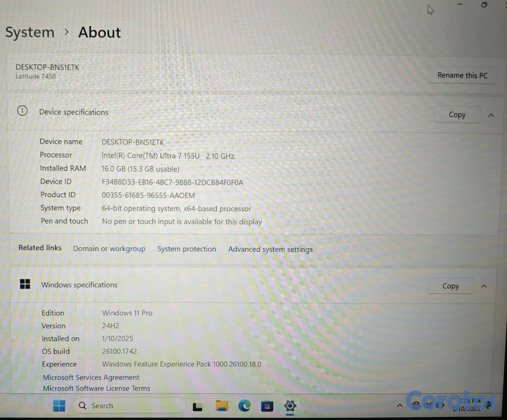Copy the Windows specifications

(x=450, y=286)
